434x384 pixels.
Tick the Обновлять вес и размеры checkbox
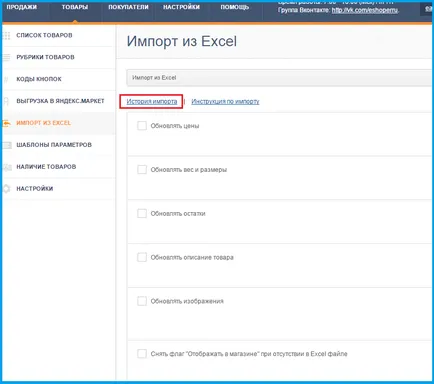coord(142,170)
